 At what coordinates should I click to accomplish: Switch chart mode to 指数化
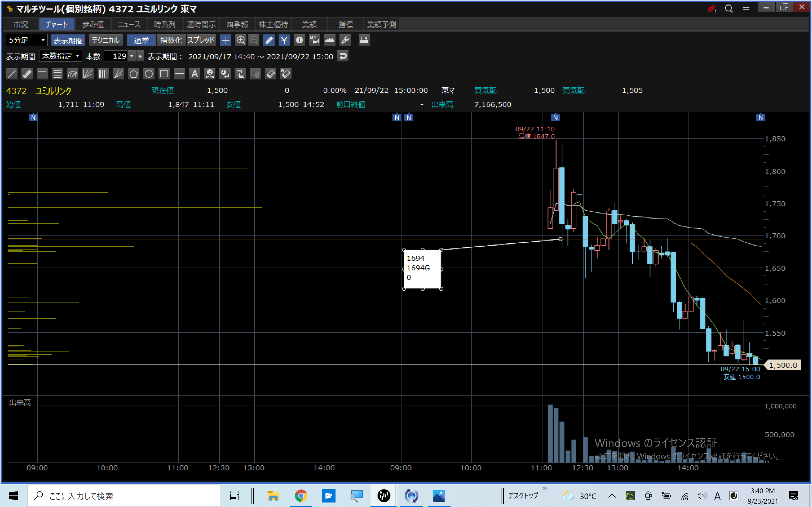(x=171, y=40)
